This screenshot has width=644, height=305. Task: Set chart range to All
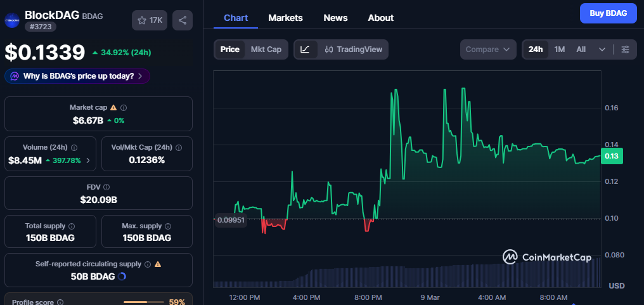pyautogui.click(x=581, y=49)
